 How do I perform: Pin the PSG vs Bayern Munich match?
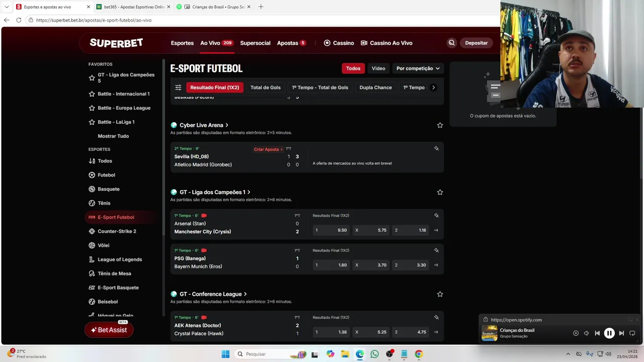pyautogui.click(x=436, y=250)
